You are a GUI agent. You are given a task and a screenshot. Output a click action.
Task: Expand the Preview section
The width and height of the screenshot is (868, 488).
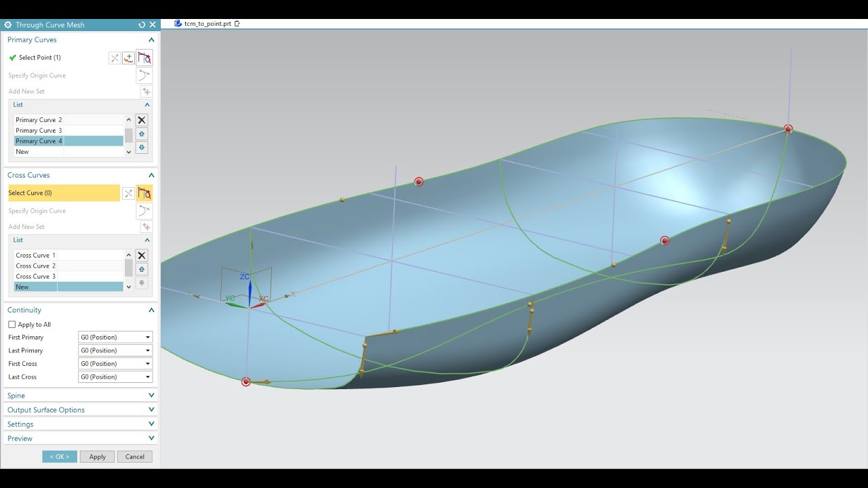coord(151,439)
